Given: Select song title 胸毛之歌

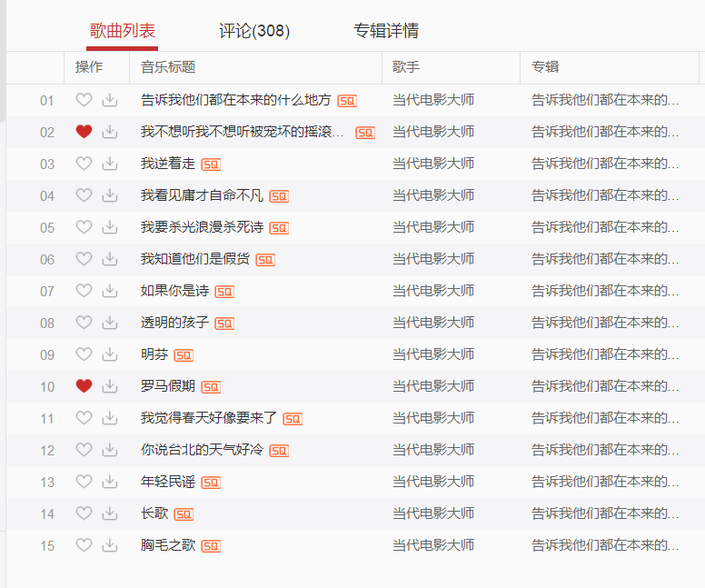Looking at the screenshot, I should click(x=168, y=545).
